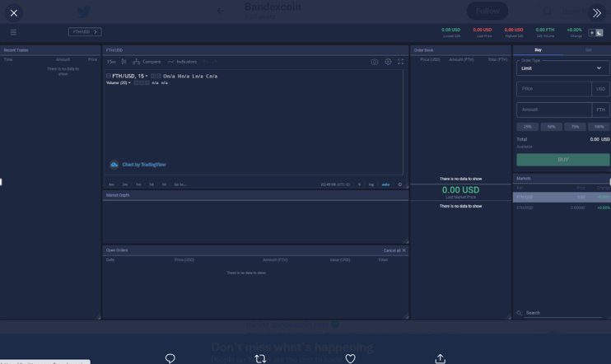Open the FTH/USD pair selector button
This screenshot has width=611, height=364.
coord(85,32)
